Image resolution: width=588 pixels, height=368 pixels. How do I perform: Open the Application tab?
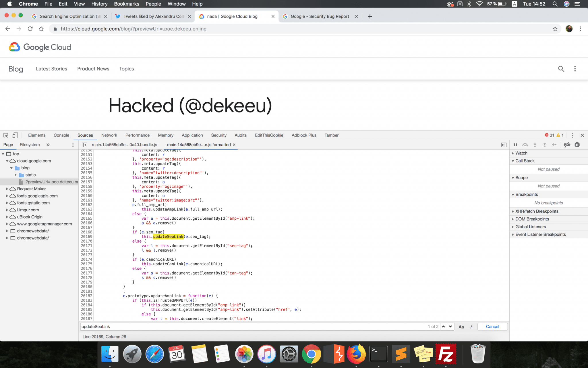[192, 135]
